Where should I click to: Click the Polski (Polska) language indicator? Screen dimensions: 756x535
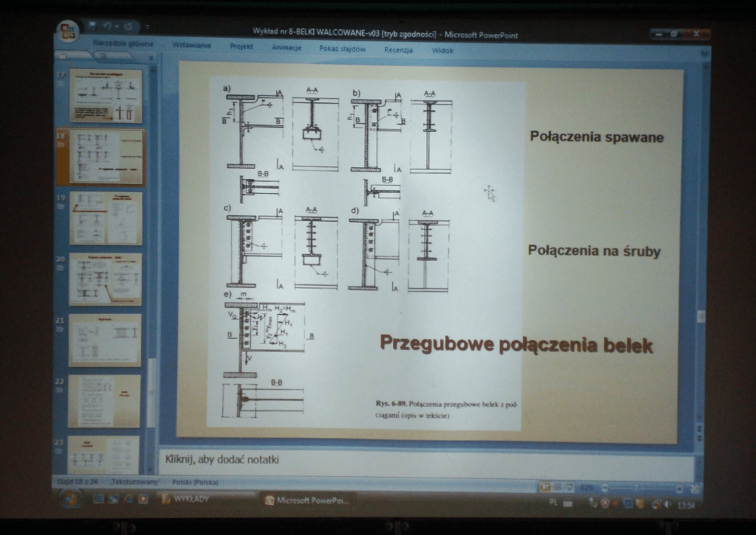click(195, 482)
